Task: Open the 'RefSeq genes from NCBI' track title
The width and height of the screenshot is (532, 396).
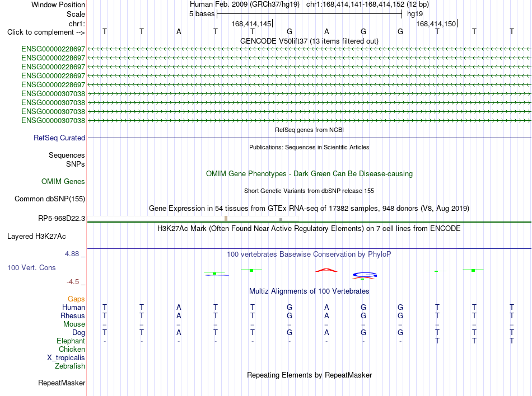Action: [309, 130]
